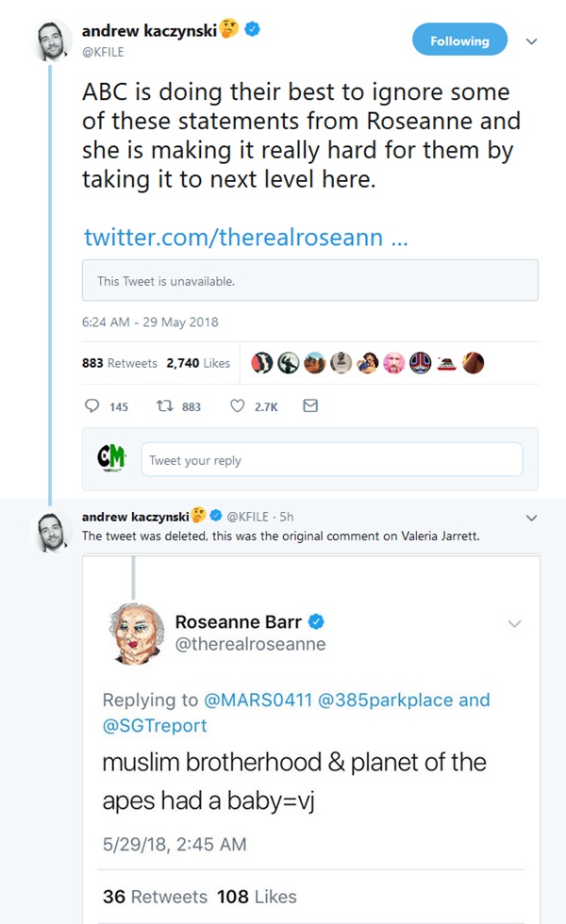Click Roseanne Barr's verified checkmark badge
Viewport: 566px width, 924px height.
[318, 621]
